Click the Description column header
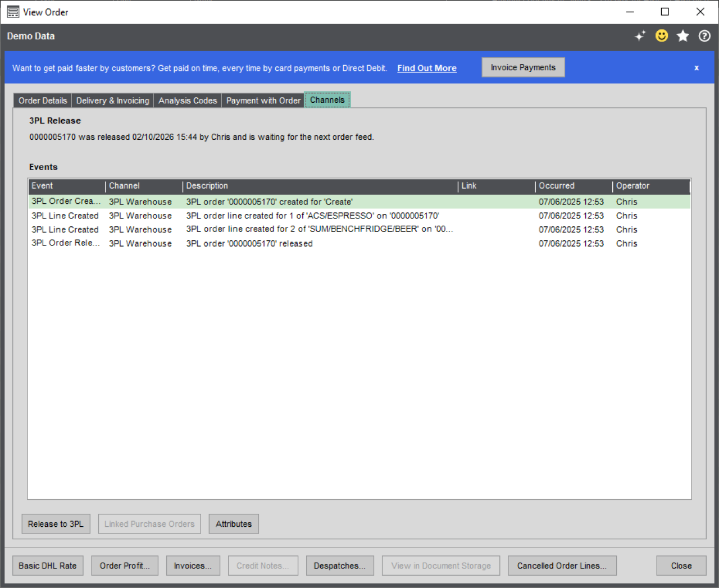Image resolution: width=719 pixels, height=588 pixels. tap(320, 186)
